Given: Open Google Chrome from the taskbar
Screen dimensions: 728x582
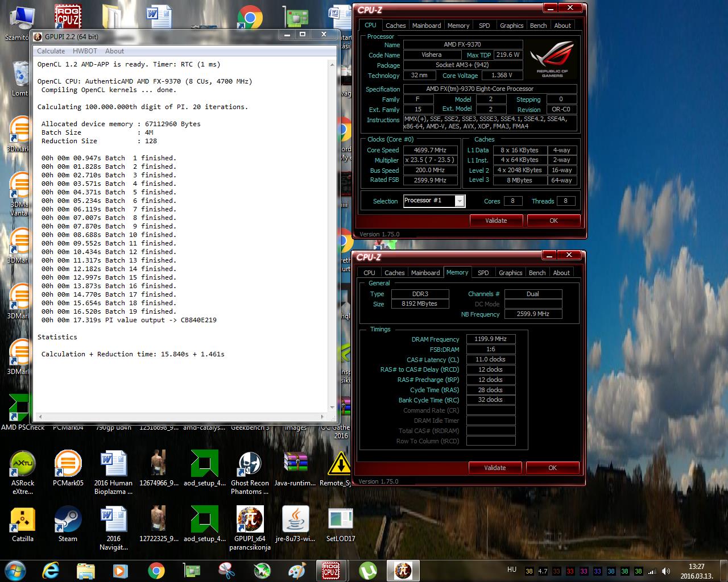Looking at the screenshot, I should click(x=156, y=570).
